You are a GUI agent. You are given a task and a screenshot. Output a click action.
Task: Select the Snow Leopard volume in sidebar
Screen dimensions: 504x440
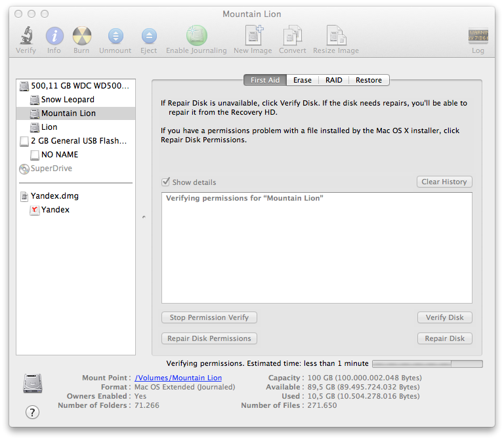[x=68, y=100]
